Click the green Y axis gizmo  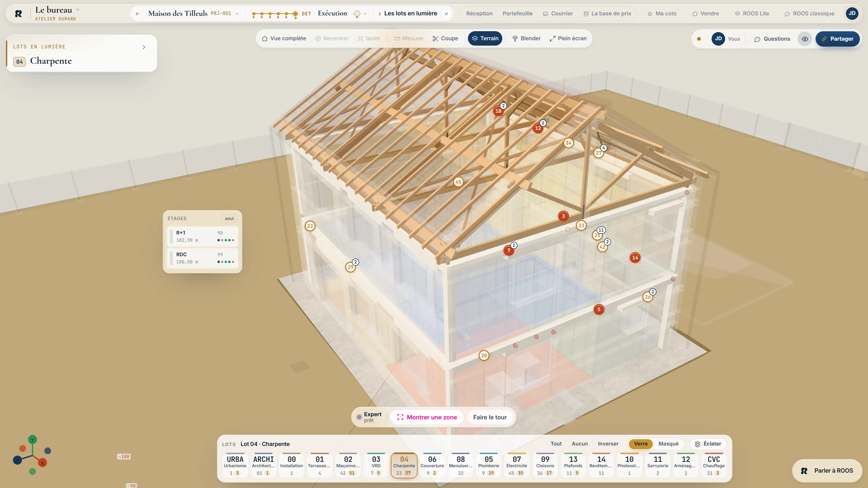coord(33,440)
